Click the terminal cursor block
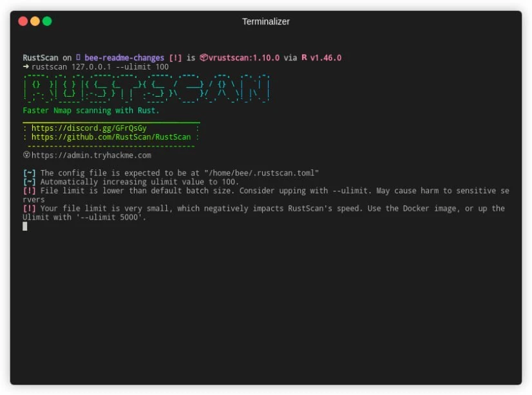The height and width of the screenshot is (395, 532). point(24,226)
